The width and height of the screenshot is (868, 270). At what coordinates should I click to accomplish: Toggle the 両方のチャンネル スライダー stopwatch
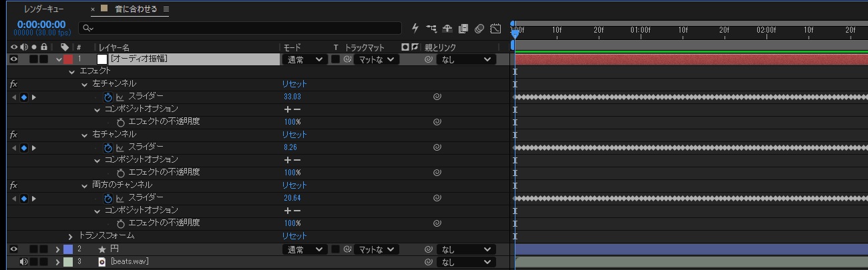tap(108, 198)
